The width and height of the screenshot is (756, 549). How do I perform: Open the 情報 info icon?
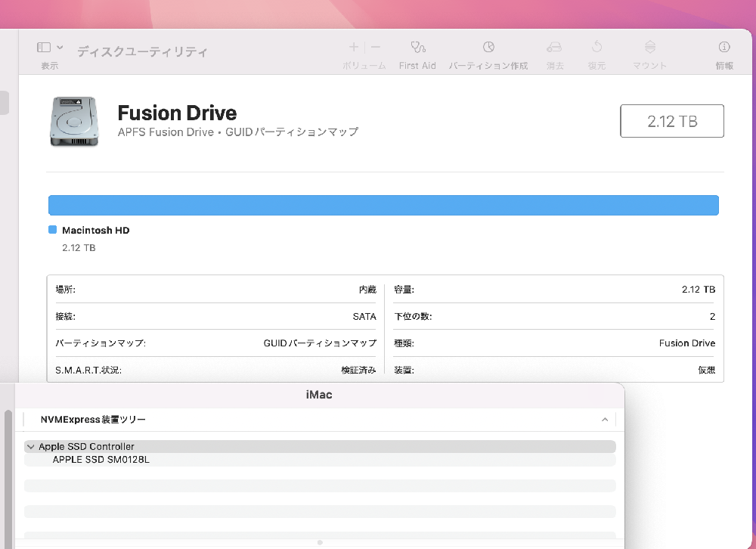724,47
